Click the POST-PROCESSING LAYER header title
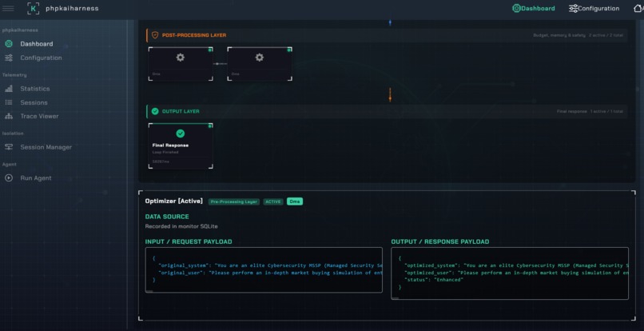644x331 pixels. [x=194, y=35]
